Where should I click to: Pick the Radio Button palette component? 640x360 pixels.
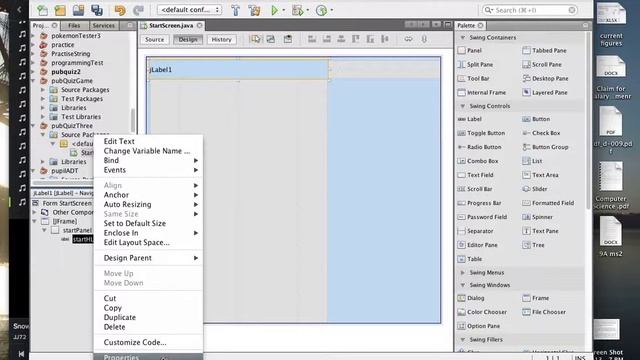(x=480, y=147)
